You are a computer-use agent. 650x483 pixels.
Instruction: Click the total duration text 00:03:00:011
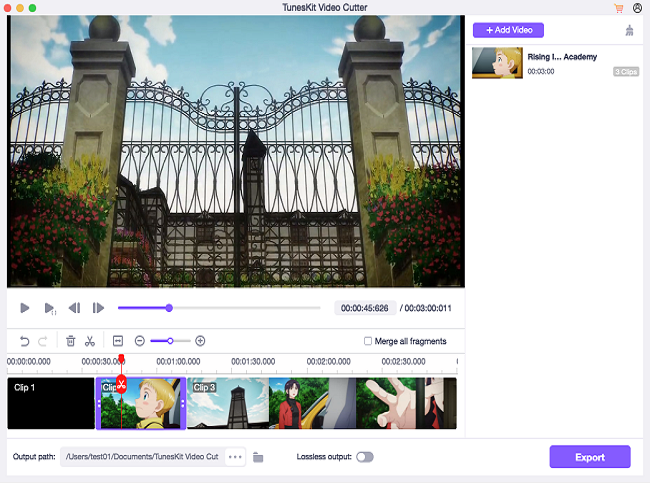coord(428,308)
